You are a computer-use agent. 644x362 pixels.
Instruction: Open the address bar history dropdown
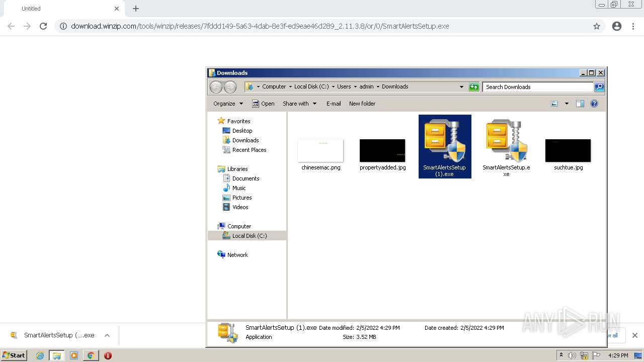click(x=461, y=87)
